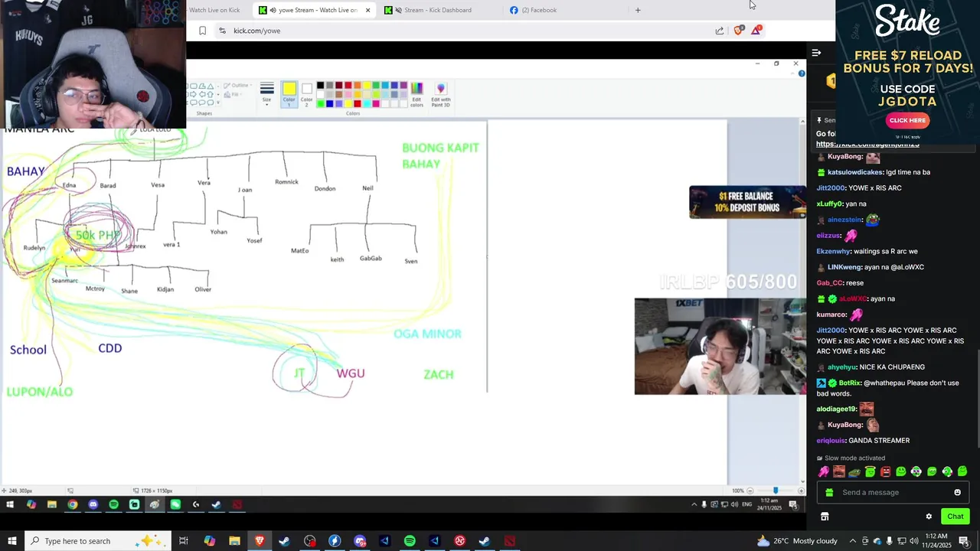
Task: Click the share icon in address bar
Action: coord(720,31)
